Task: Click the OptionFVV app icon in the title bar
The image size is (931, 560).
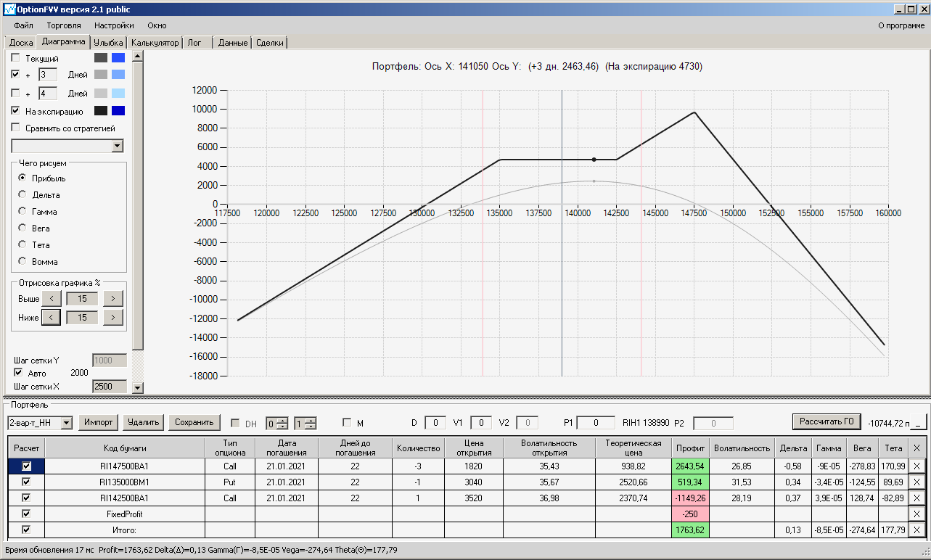Action: 9,9
